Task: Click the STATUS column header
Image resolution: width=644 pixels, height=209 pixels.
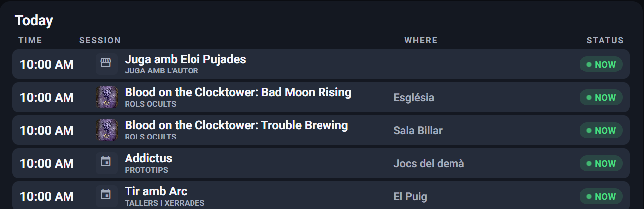Action: pyautogui.click(x=605, y=40)
